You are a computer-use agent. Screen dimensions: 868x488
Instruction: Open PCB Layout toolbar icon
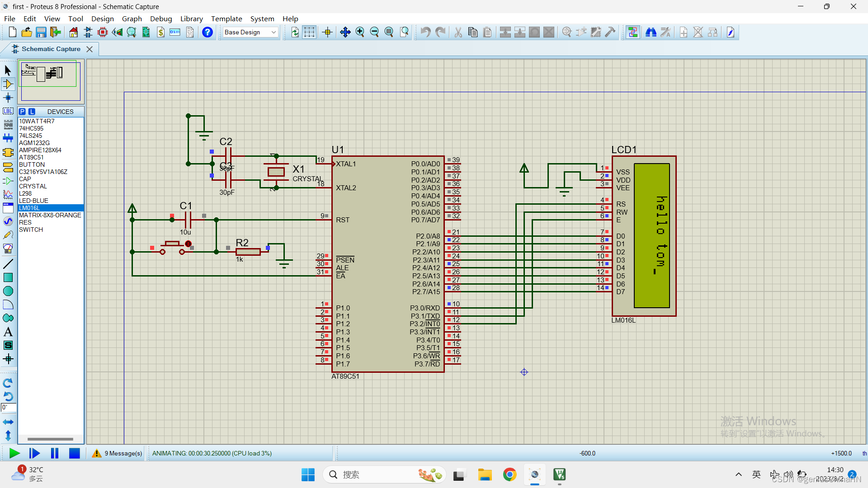(x=103, y=32)
